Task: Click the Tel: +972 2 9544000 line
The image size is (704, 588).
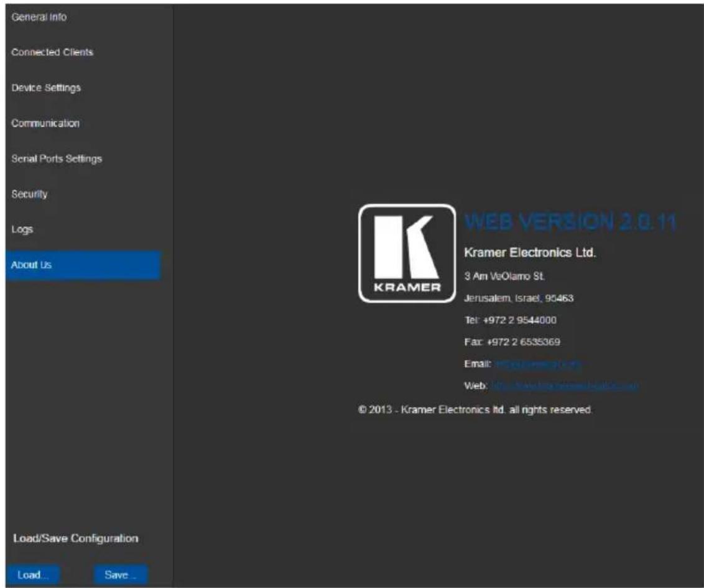Action: pos(511,320)
